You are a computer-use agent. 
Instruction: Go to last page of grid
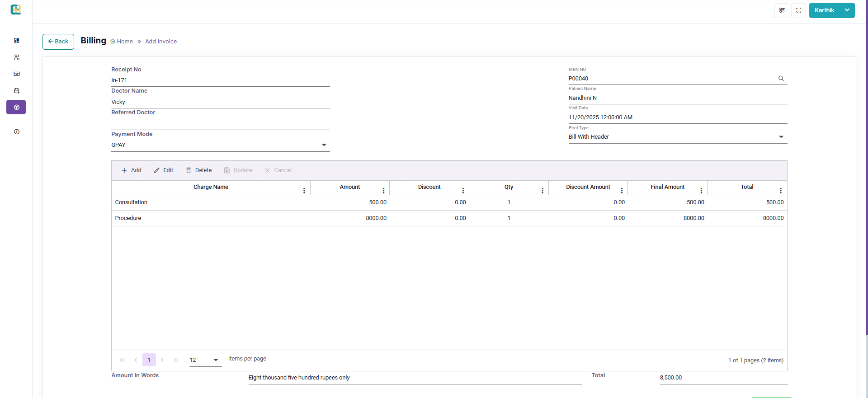[x=176, y=360]
